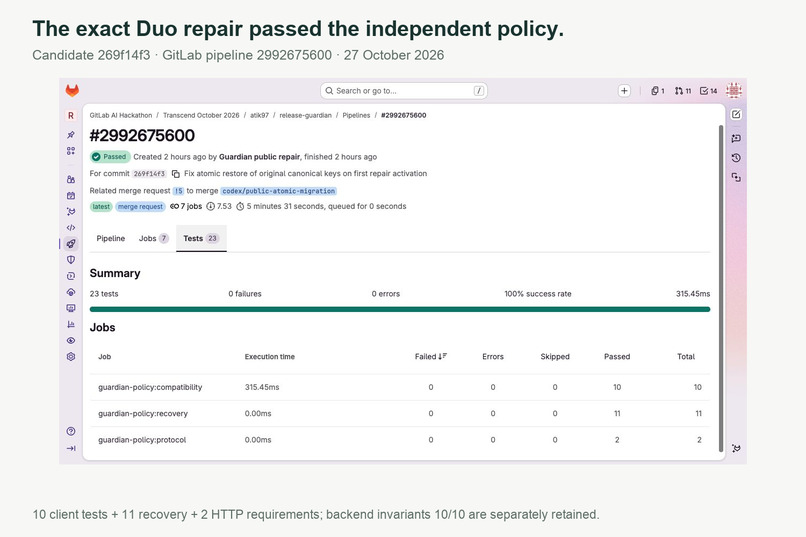Screen dimensions: 806x537
Task: Open guardian-policy:protocol job row
Action: 400,440
